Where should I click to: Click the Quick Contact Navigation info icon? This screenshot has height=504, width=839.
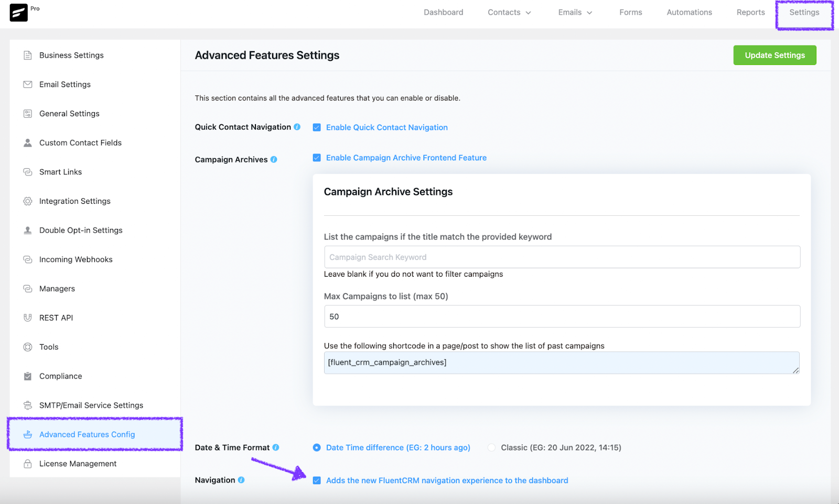coord(297,127)
